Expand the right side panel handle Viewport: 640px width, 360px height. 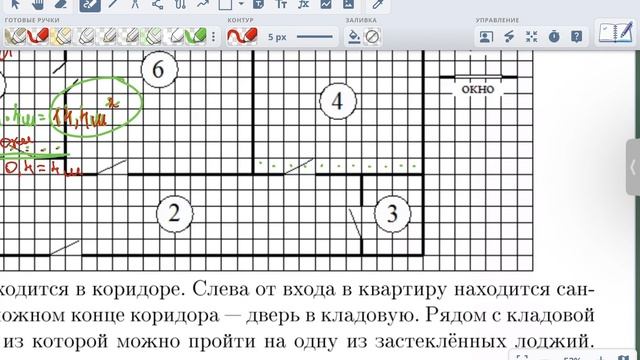(633, 167)
